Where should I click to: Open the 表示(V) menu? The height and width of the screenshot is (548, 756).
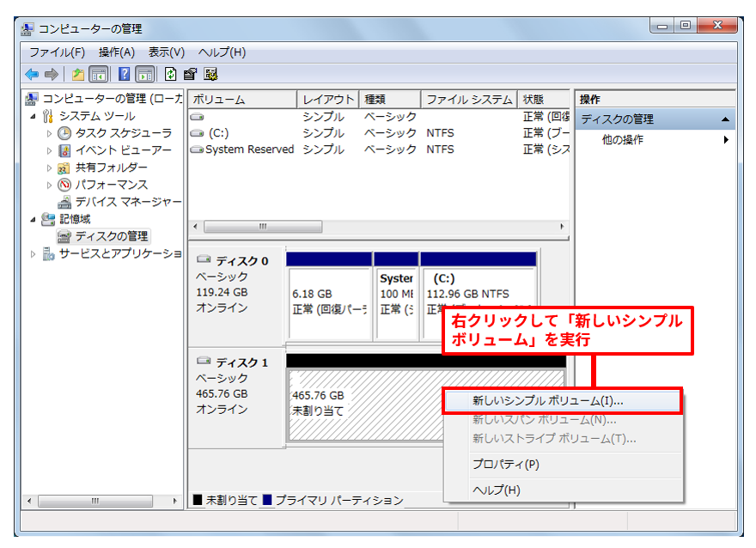pos(167,52)
